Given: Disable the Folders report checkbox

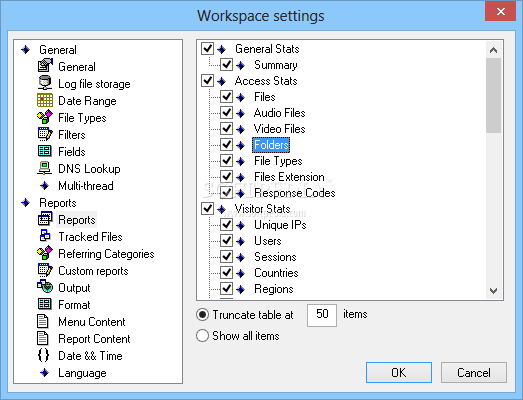Looking at the screenshot, I should (226, 144).
